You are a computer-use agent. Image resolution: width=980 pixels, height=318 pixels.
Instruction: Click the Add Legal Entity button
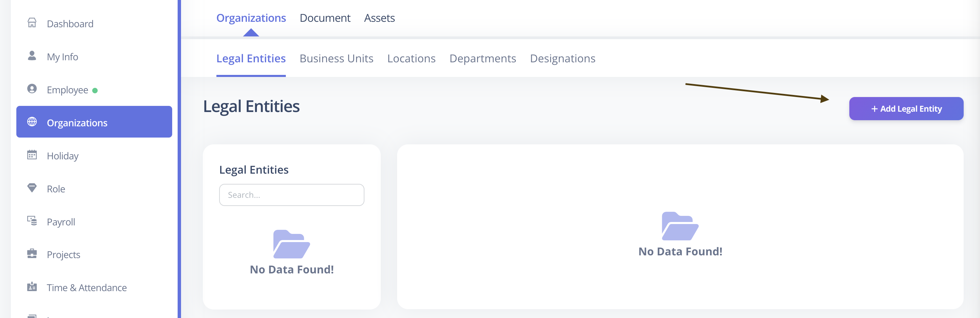point(906,109)
